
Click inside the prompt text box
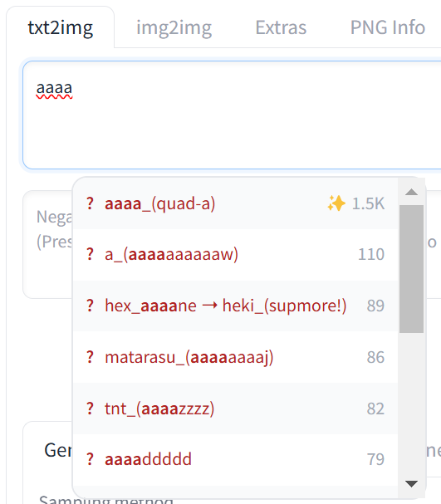(232, 115)
